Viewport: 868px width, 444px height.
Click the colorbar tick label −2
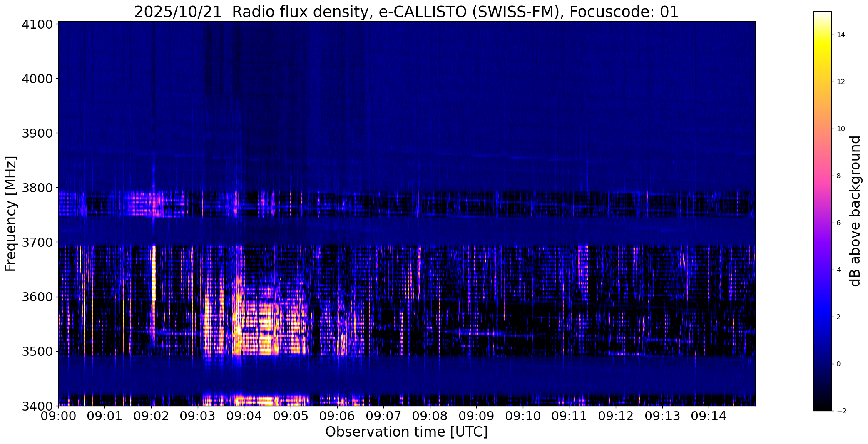tap(841, 411)
